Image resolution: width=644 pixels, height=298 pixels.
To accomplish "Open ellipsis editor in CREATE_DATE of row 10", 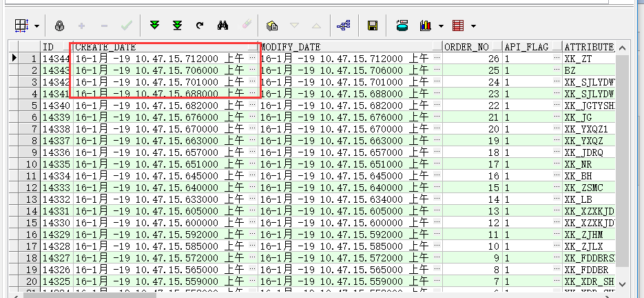I will click(x=252, y=163).
